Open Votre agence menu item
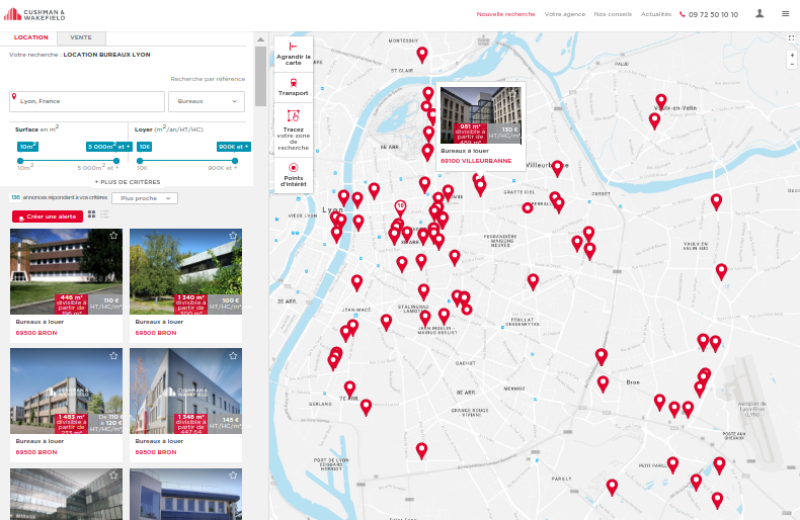 click(x=565, y=14)
